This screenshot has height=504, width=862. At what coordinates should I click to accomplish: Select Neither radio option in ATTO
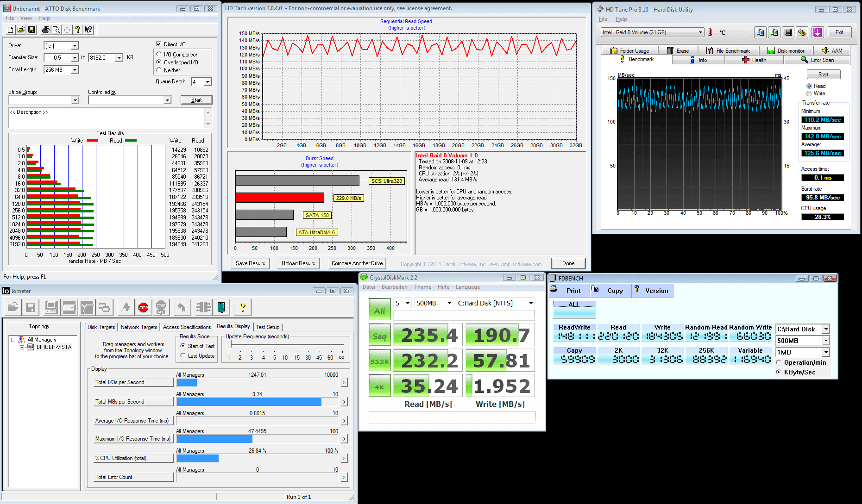coord(159,70)
